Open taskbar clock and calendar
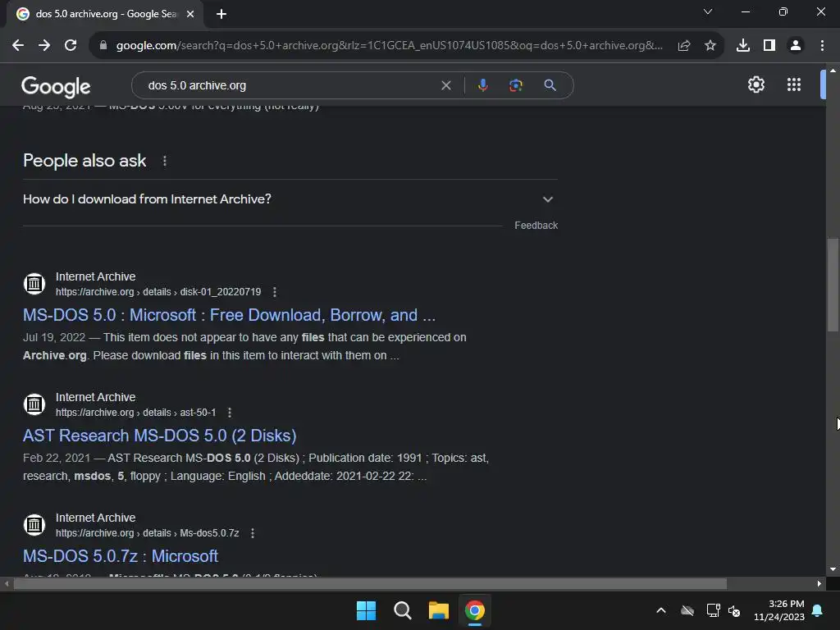This screenshot has height=630, width=840. point(779,610)
